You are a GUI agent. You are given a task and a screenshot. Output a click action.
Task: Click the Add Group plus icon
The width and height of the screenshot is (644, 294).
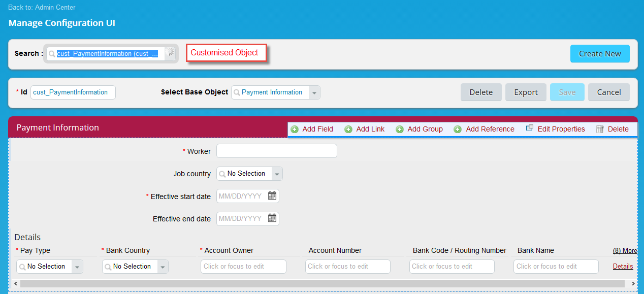400,129
